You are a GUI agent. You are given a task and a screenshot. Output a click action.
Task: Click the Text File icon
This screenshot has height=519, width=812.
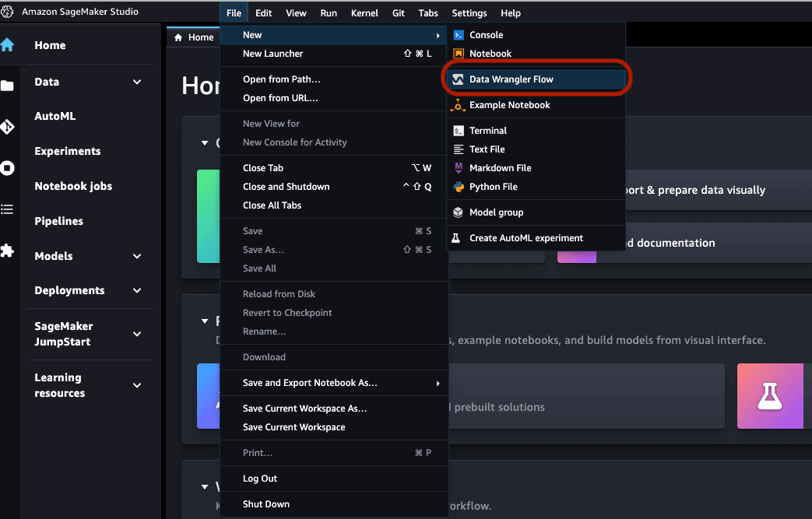coord(459,149)
